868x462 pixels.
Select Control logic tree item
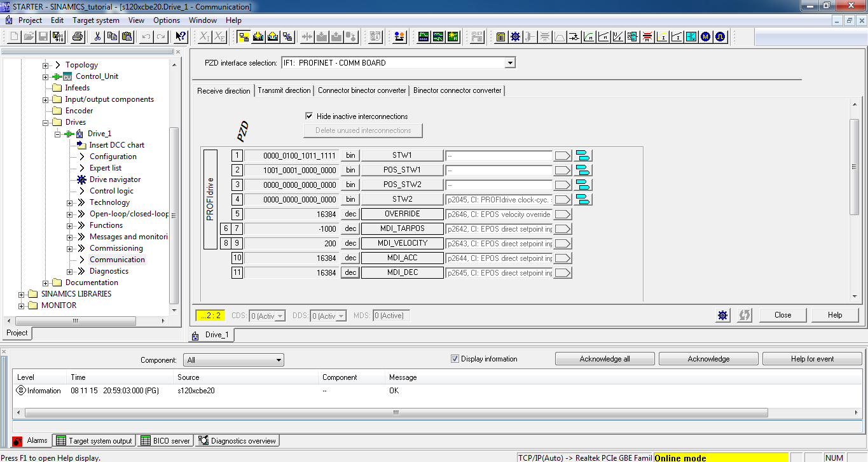(x=111, y=191)
